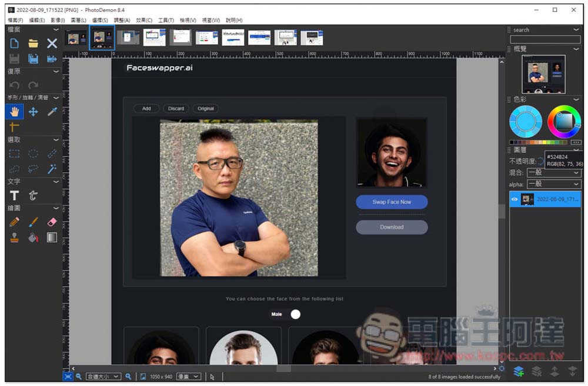
Task: Open the 混合 blend mode dropdown
Action: [554, 172]
